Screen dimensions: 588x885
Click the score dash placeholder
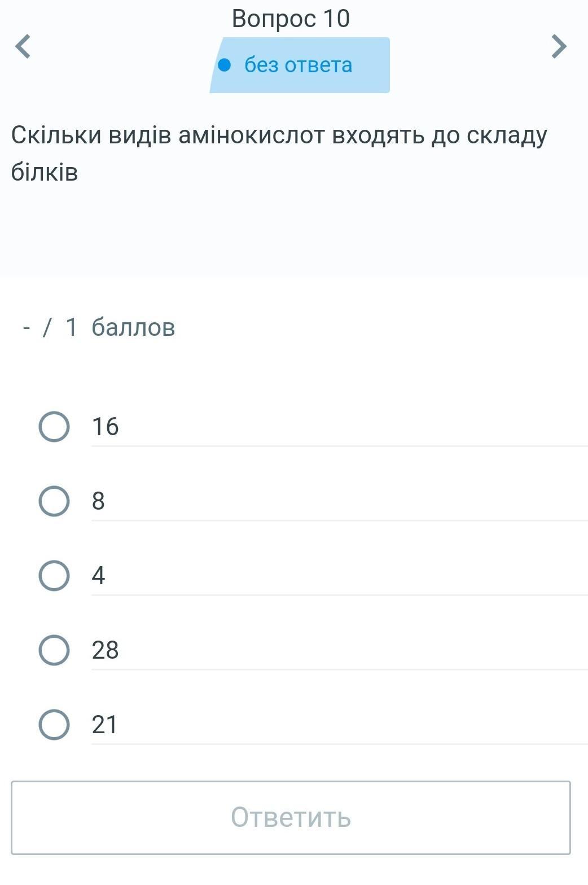(26, 327)
